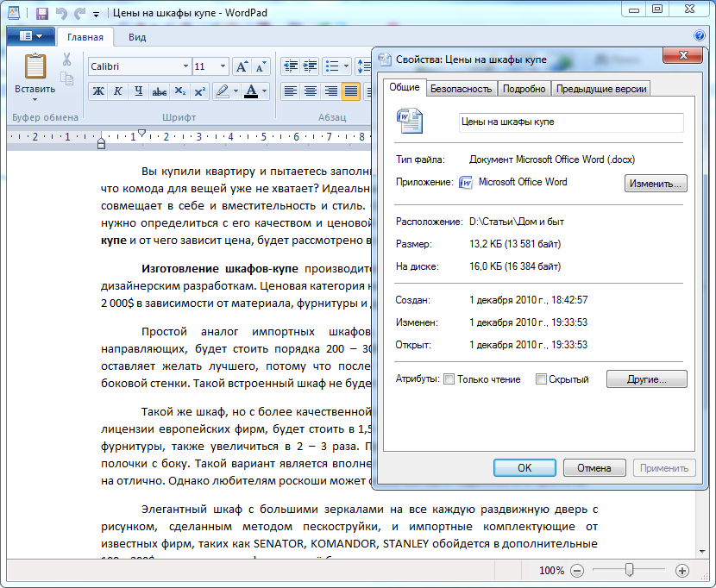This screenshot has width=716, height=588.
Task: Click the file name text field
Action: coord(570,122)
